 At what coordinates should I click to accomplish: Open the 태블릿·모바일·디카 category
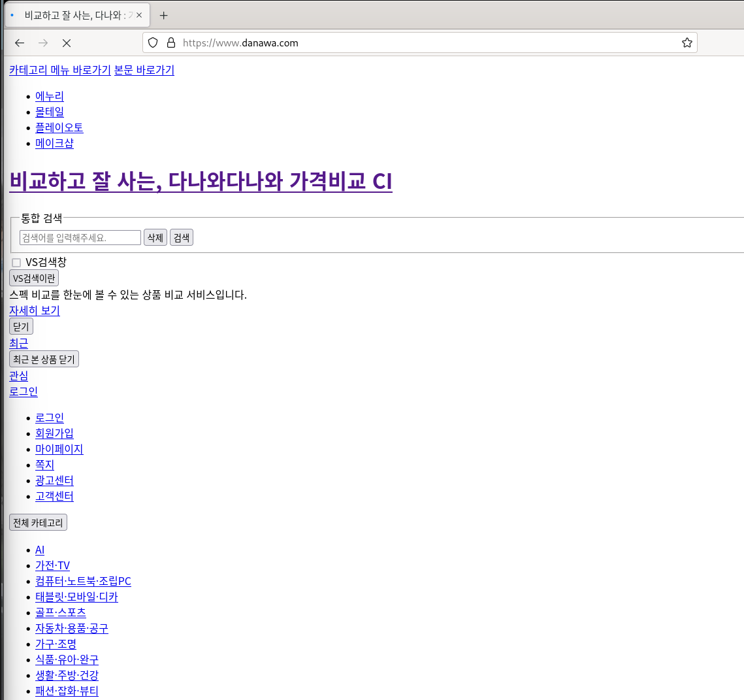coord(76,597)
